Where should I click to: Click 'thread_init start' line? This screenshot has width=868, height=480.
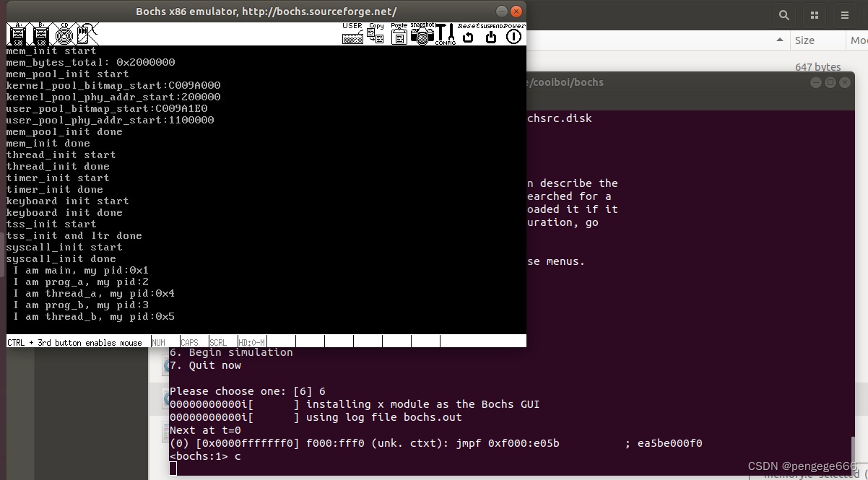click(61, 155)
